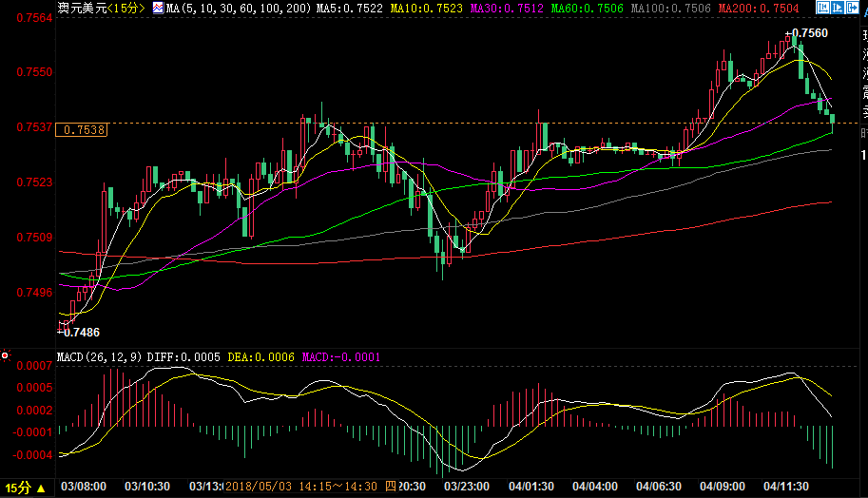Click the 0.7496 price axis label

coord(34,292)
